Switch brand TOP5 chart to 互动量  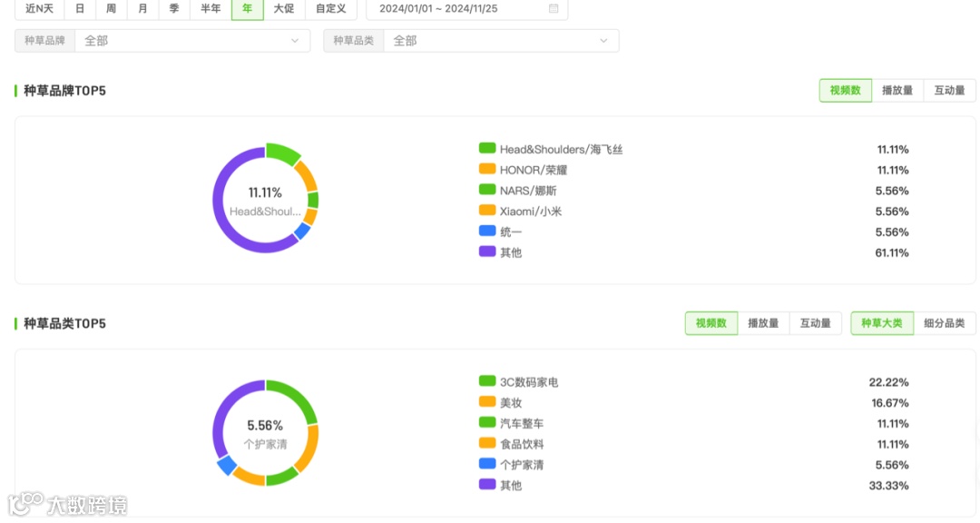949,91
